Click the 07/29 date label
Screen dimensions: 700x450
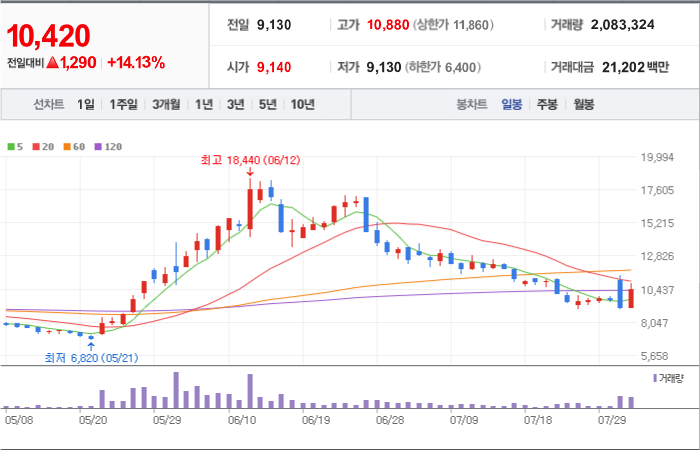pyautogui.click(x=611, y=420)
